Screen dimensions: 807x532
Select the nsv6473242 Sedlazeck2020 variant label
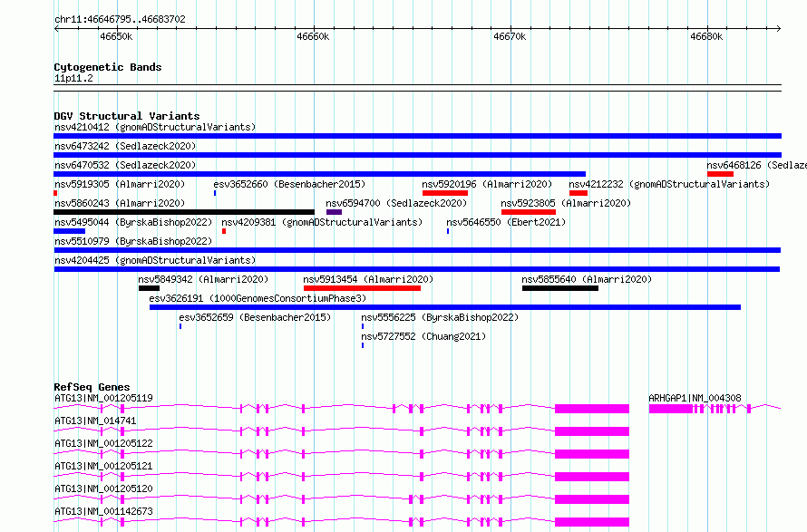pos(125,146)
